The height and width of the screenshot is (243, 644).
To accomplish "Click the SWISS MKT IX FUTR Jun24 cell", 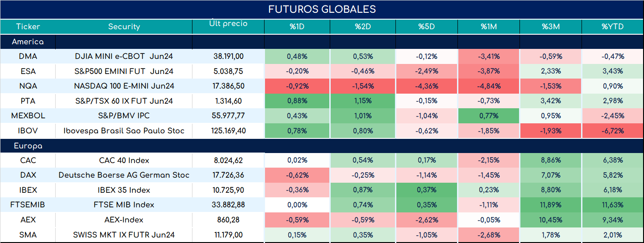I will tap(124, 235).
